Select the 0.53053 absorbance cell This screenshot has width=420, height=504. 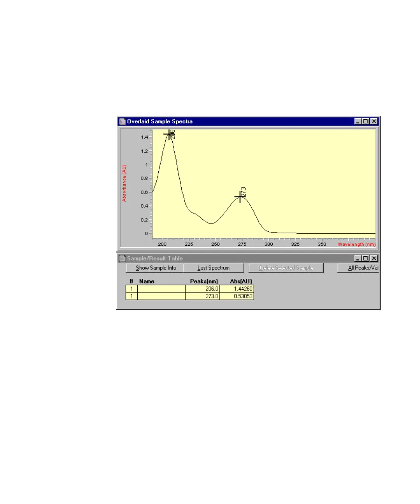(x=237, y=296)
